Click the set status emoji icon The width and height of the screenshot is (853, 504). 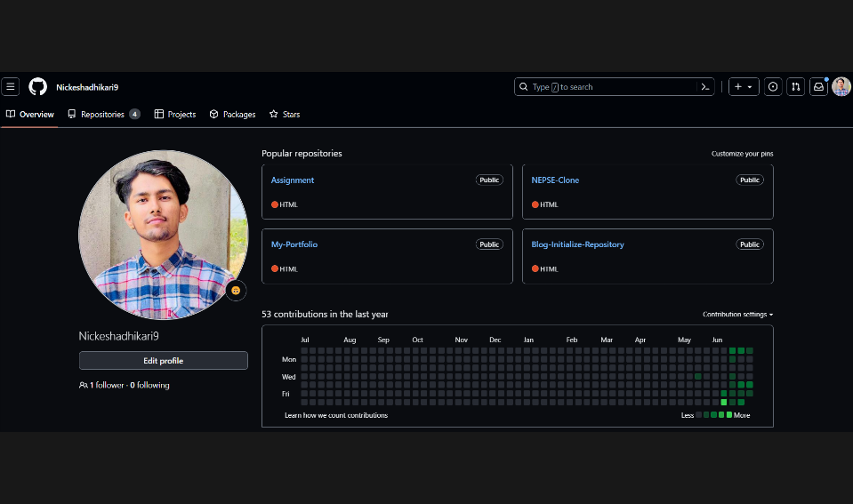tap(236, 291)
